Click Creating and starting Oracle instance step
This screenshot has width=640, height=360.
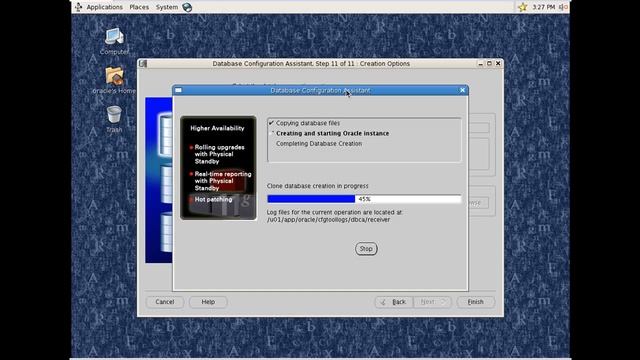pyautogui.click(x=333, y=133)
